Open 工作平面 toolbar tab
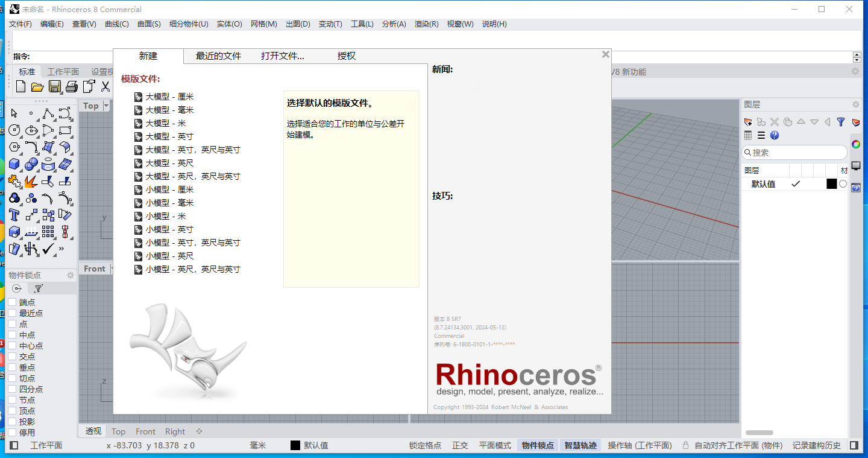The image size is (868, 458). click(x=63, y=72)
